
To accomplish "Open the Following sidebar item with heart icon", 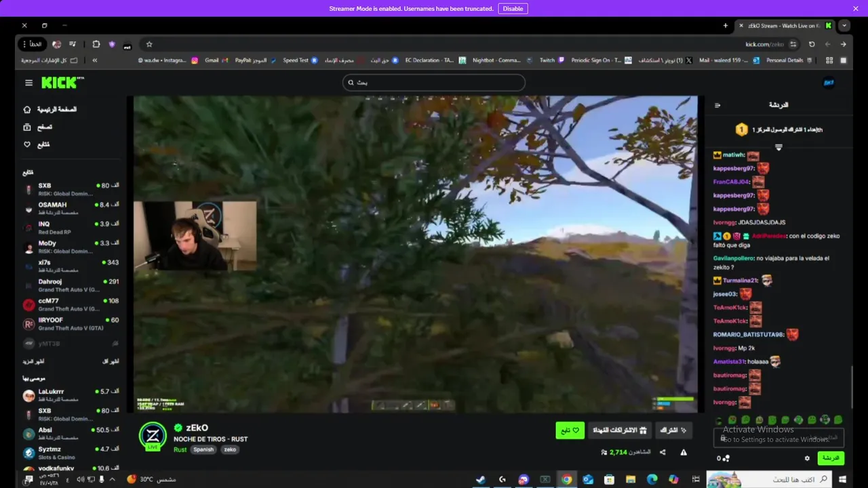I will tap(37, 144).
